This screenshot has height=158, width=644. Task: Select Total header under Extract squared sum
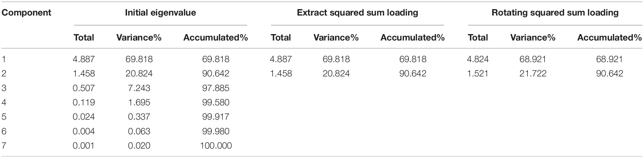pyautogui.click(x=281, y=37)
